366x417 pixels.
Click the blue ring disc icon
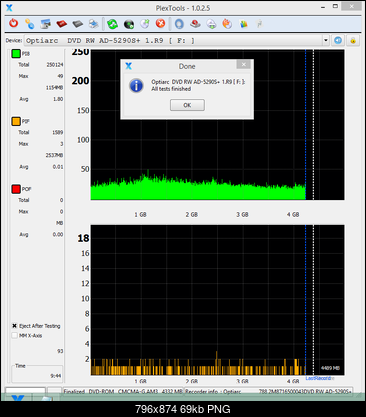tap(179, 24)
